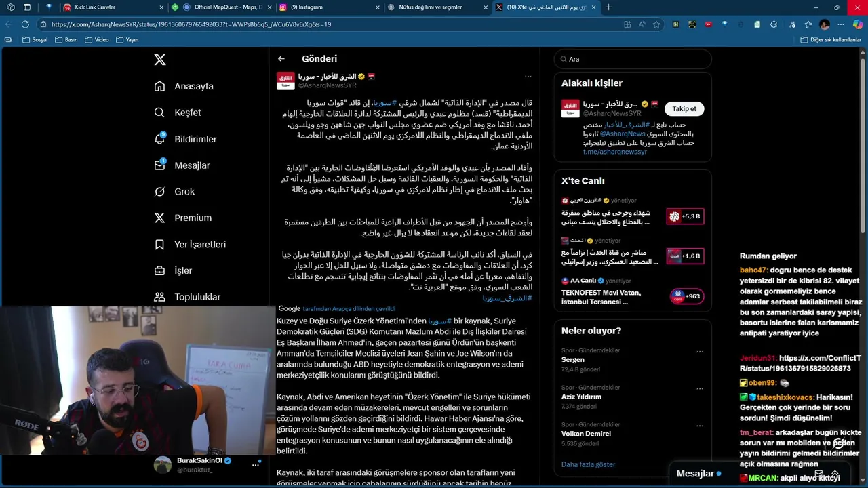Open Yer İşaretleri bookmarks
This screenshot has height=488, width=868.
(x=190, y=245)
